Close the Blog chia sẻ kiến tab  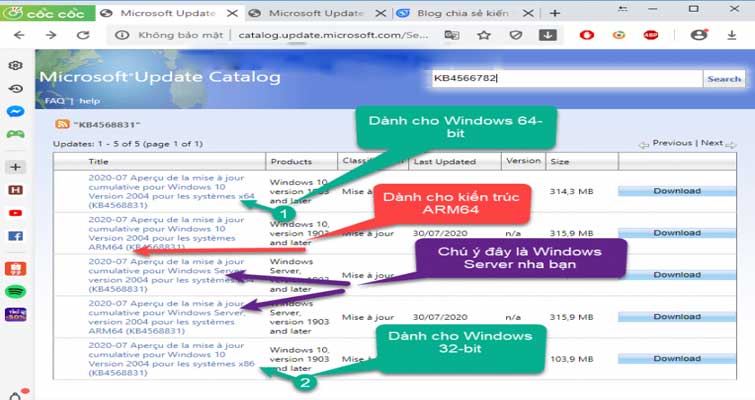tap(528, 13)
